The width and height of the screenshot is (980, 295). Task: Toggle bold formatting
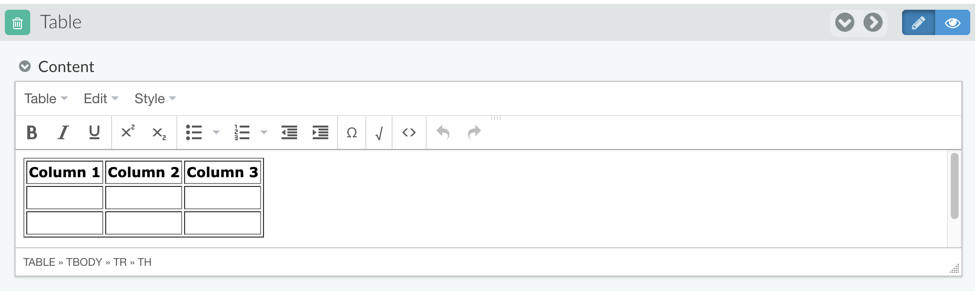pos(32,132)
